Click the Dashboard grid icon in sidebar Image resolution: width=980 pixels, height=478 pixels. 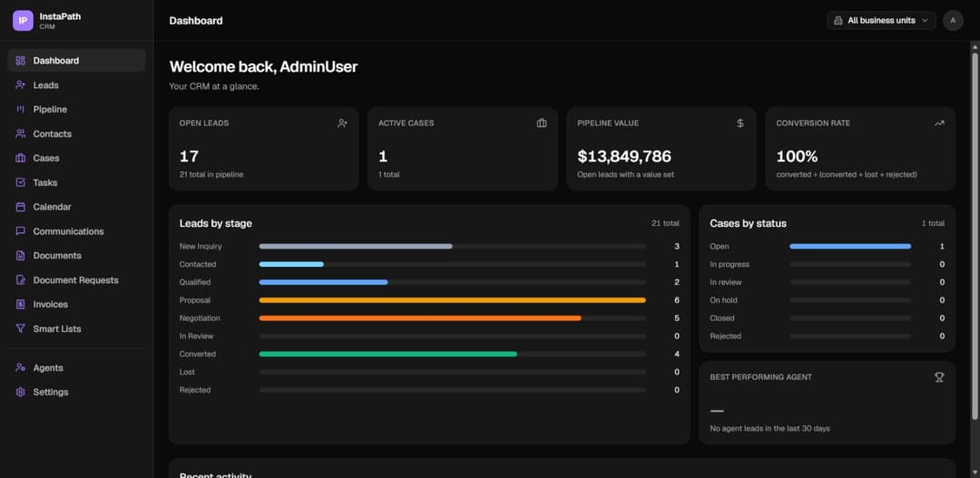tap(21, 61)
